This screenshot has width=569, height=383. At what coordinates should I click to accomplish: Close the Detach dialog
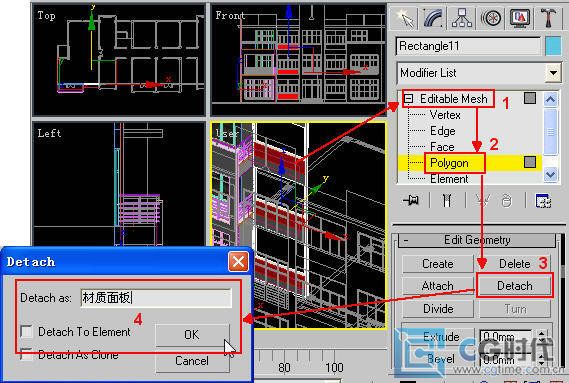[x=238, y=261]
